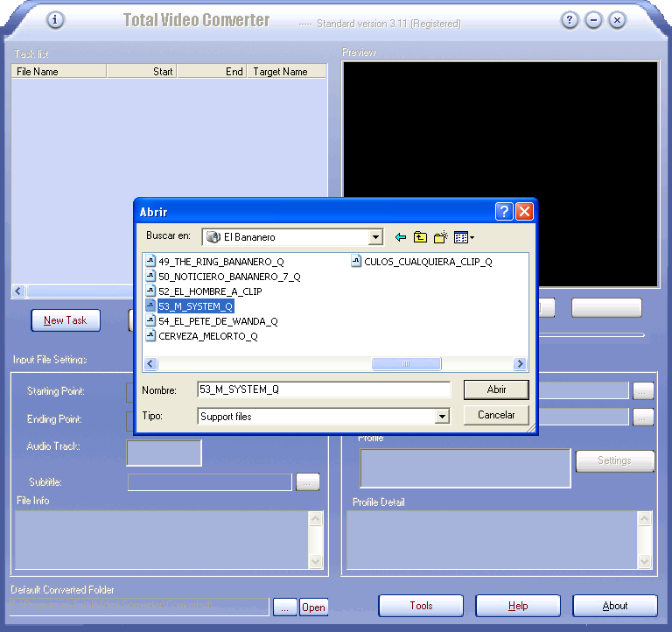This screenshot has height=632, width=672.
Task: Click the Tools button
Action: click(421, 606)
